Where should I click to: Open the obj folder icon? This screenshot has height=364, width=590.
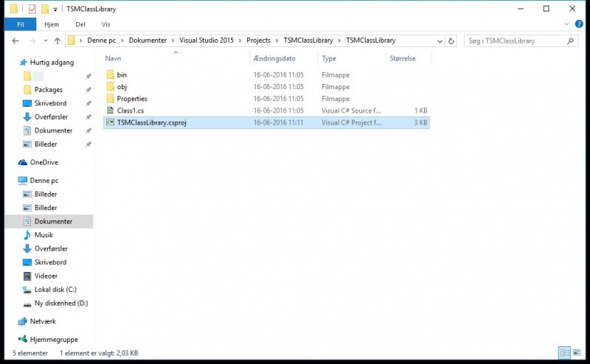[110, 86]
